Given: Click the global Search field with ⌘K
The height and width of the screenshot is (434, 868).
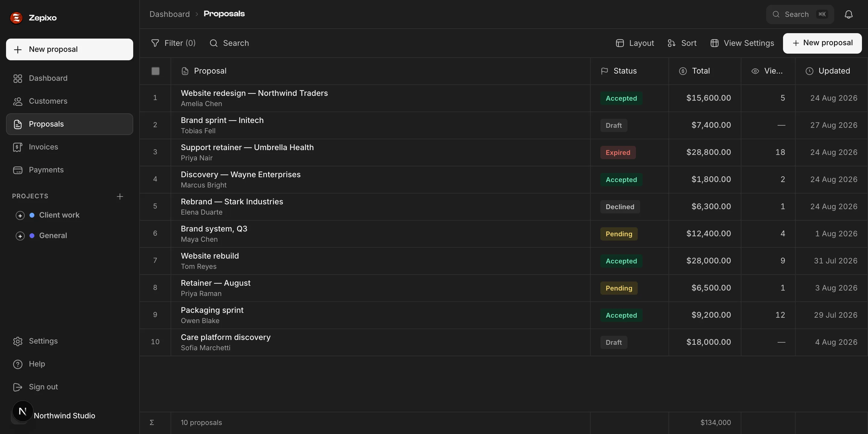Looking at the screenshot, I should click(x=800, y=14).
